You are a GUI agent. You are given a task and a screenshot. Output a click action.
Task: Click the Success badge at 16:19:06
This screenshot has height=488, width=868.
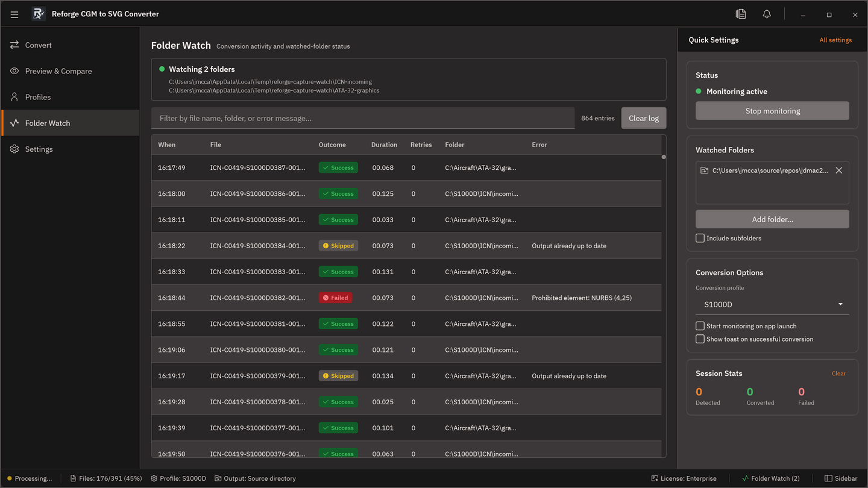338,350
